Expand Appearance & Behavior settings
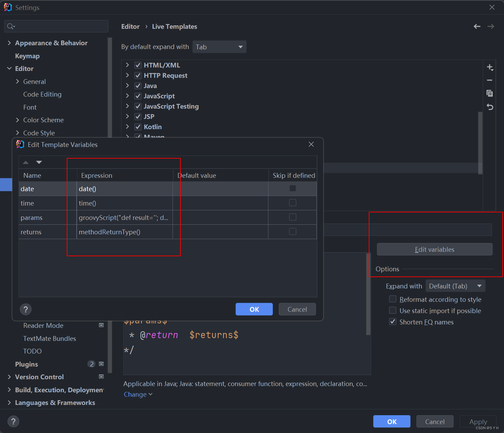Image resolution: width=504 pixels, height=433 pixels. 9,43
